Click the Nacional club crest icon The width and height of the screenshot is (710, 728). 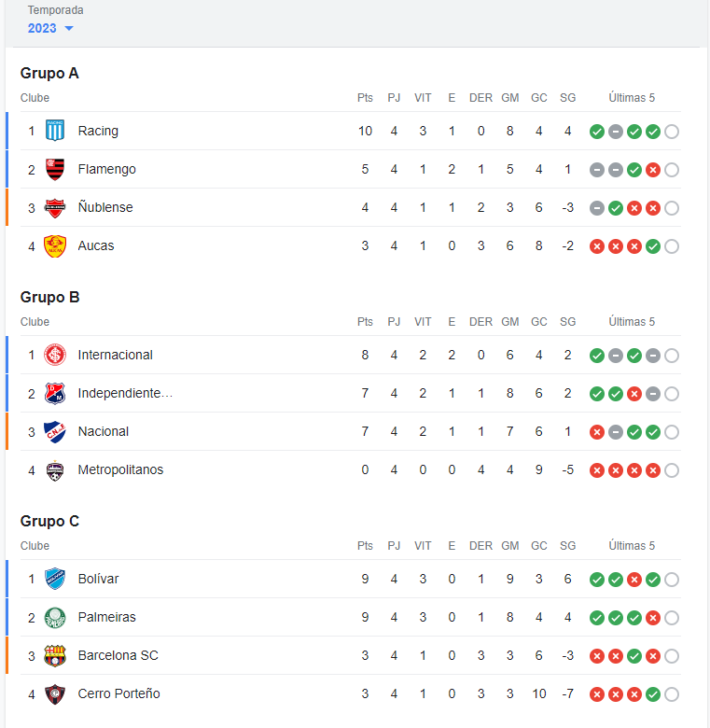point(55,431)
